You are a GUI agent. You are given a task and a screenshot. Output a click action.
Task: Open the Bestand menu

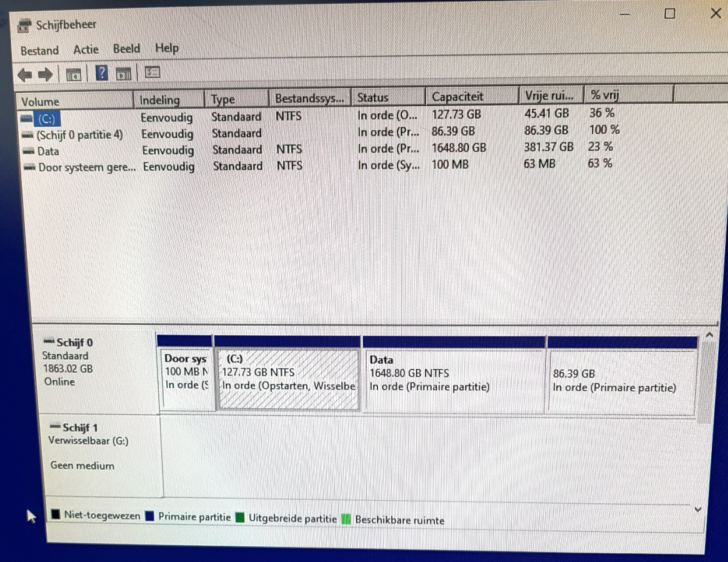click(x=39, y=51)
